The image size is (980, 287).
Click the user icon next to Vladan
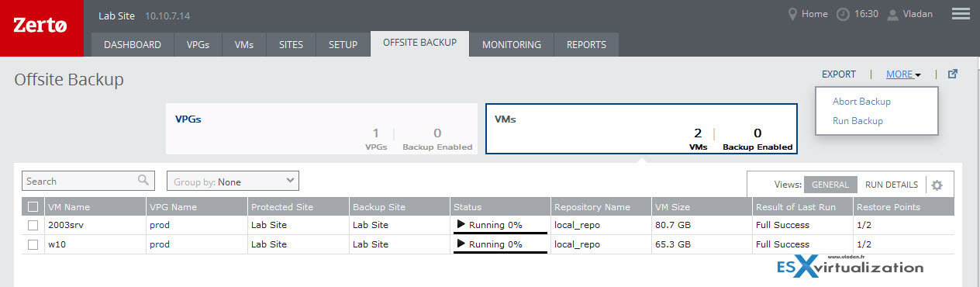pyautogui.click(x=892, y=14)
